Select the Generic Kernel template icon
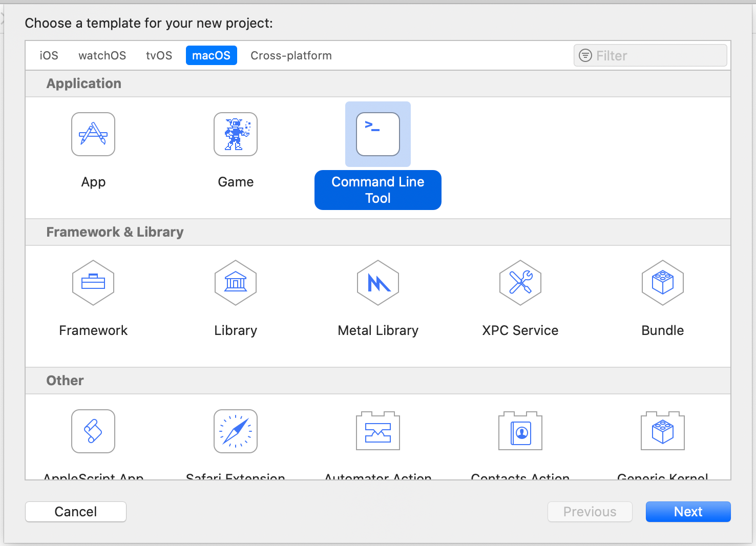This screenshot has height=546, width=756. [663, 431]
